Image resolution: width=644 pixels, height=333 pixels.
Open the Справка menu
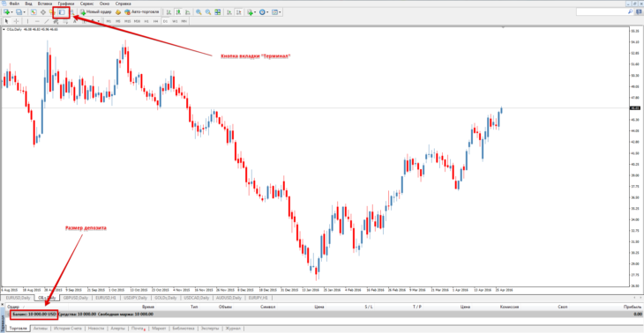coord(124,4)
